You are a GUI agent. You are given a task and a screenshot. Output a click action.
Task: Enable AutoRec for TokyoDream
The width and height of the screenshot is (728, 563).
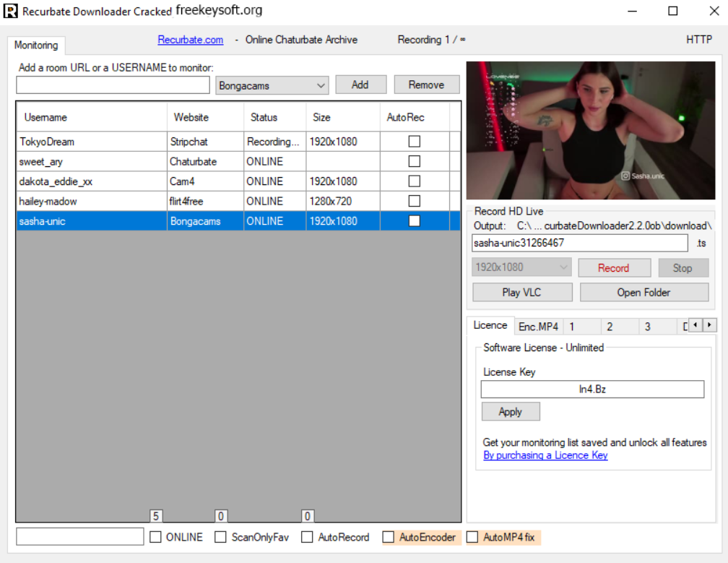[x=414, y=142]
